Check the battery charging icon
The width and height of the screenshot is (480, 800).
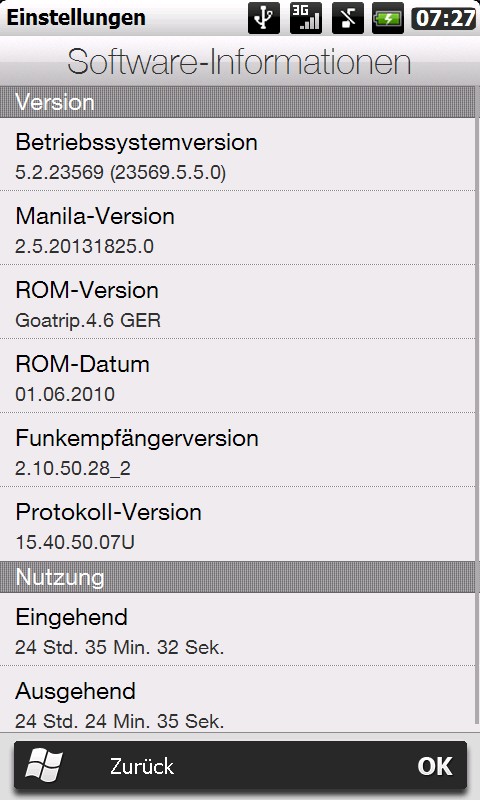point(388,18)
